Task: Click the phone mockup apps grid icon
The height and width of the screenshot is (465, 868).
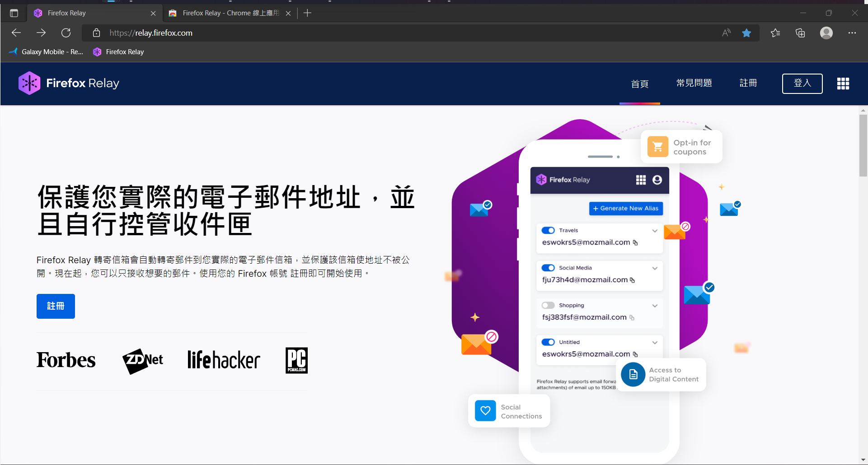Action: [641, 180]
